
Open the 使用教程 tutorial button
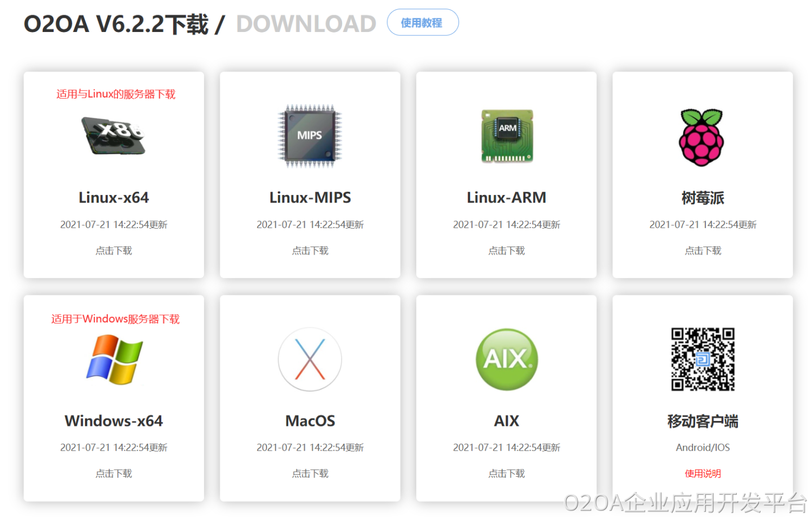pyautogui.click(x=422, y=22)
